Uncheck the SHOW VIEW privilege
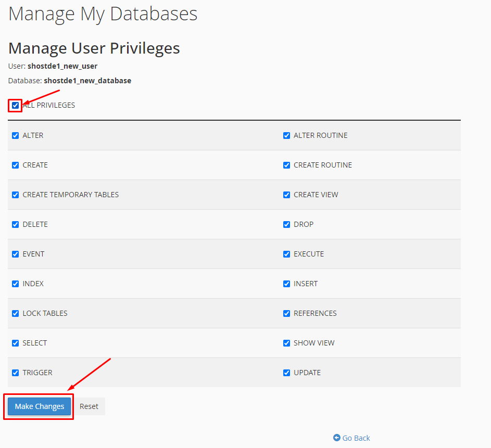 point(286,343)
